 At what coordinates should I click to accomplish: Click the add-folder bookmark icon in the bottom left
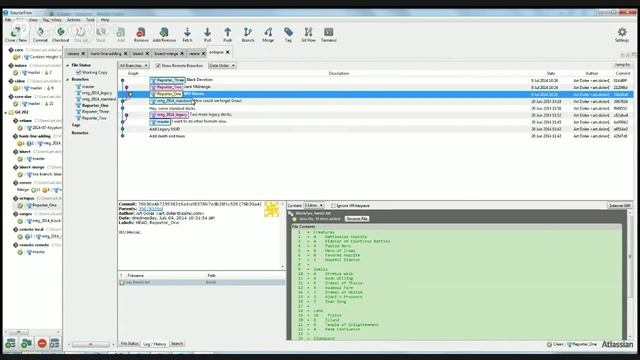point(26,343)
